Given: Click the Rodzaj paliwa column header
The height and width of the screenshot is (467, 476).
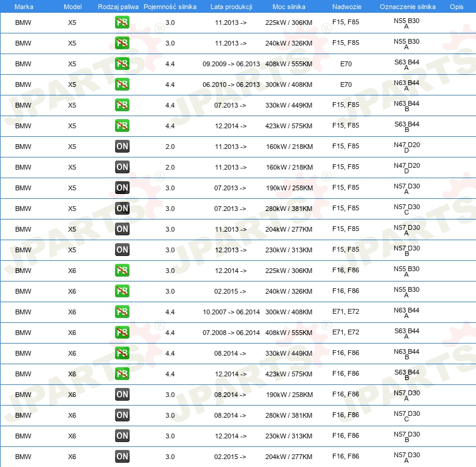Looking at the screenshot, I should [x=118, y=7].
